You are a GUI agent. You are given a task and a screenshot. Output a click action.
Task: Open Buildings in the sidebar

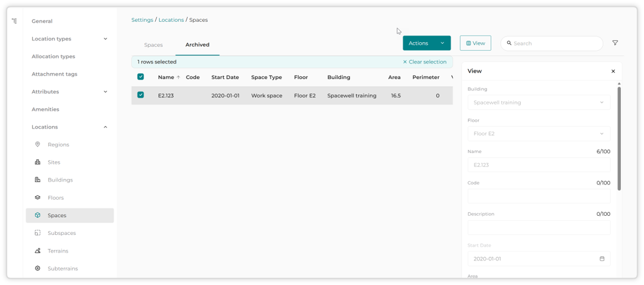tap(60, 180)
